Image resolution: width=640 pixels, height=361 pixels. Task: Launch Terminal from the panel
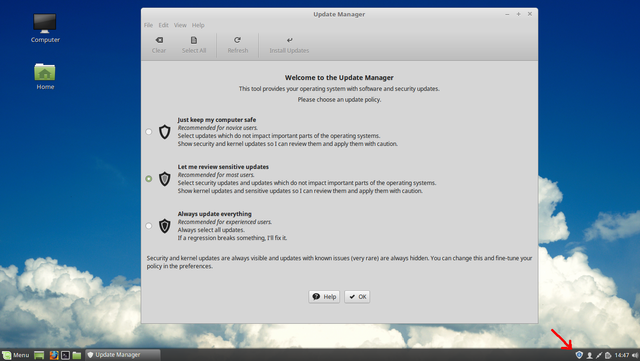65,355
